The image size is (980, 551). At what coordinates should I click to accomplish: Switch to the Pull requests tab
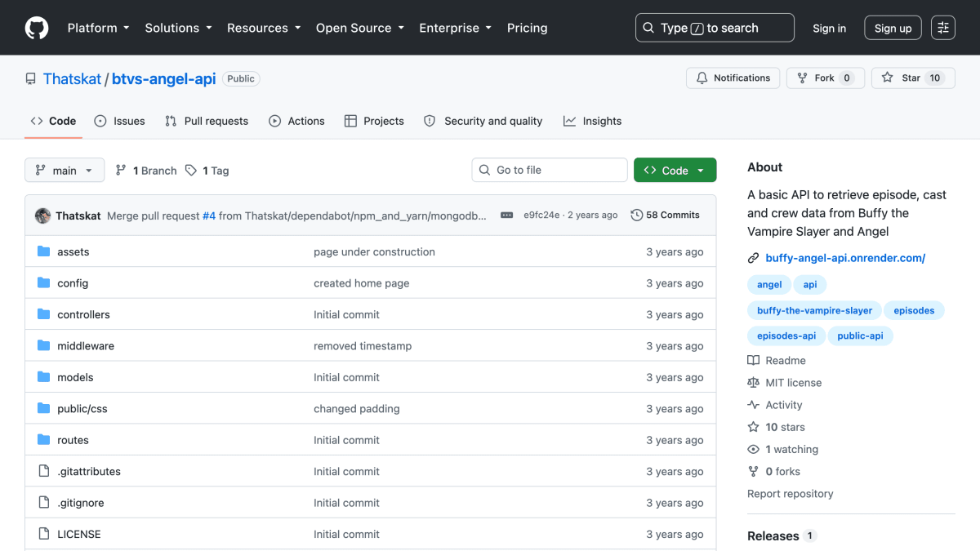point(207,121)
